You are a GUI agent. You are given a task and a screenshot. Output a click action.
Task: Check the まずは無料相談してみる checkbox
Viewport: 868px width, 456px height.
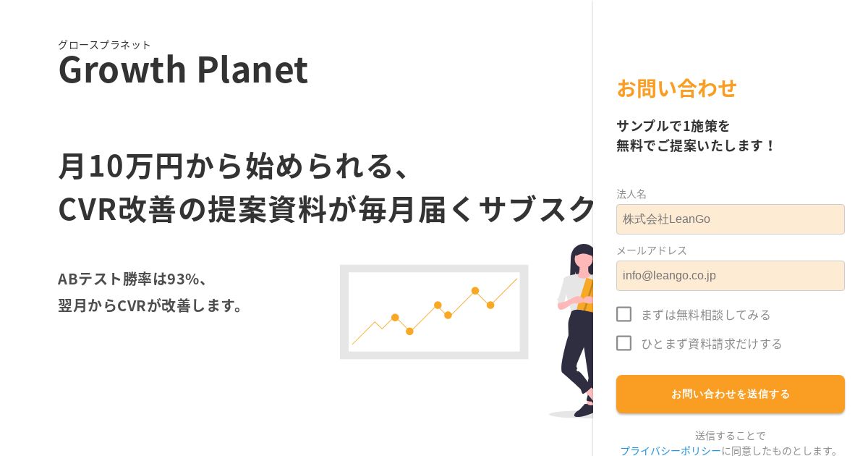point(624,314)
